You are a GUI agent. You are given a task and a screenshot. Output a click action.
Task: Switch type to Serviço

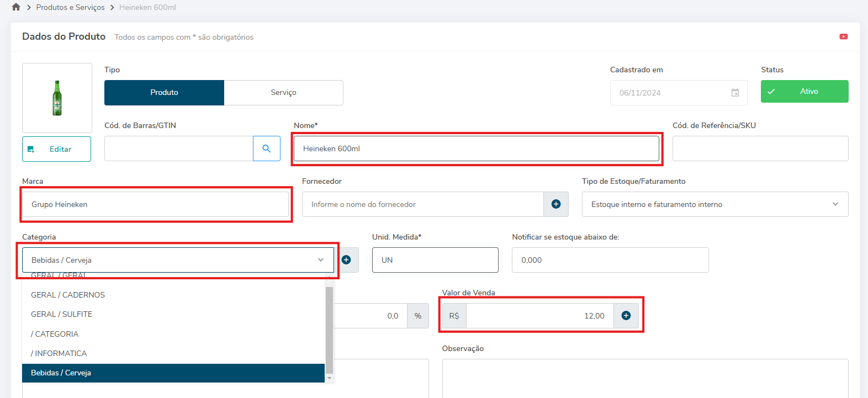(x=284, y=93)
